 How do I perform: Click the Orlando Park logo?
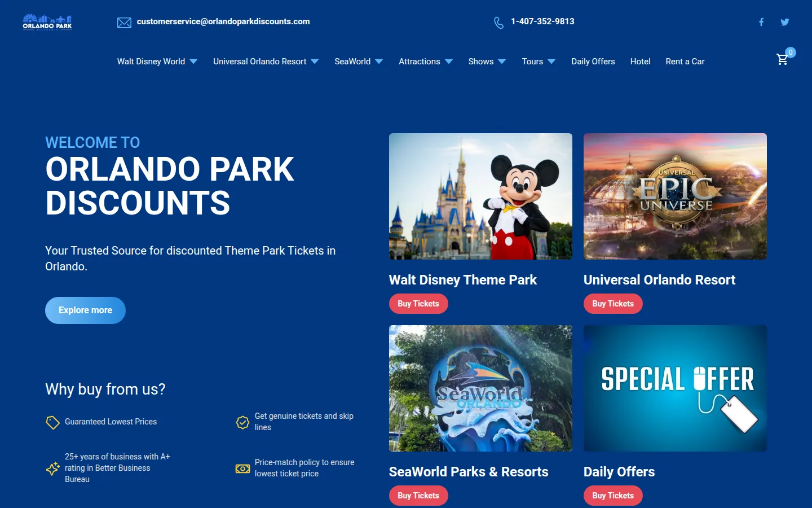coord(47,22)
